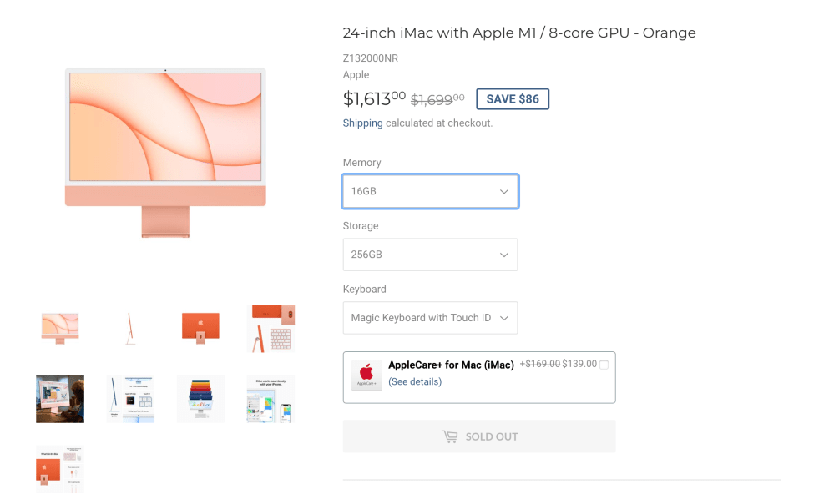
Task: Click the AppleCare+ red apple icon
Action: click(366, 375)
